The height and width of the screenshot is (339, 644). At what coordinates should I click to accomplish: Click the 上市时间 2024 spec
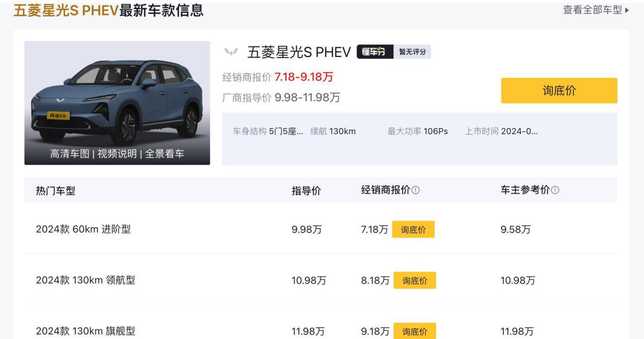[502, 131]
